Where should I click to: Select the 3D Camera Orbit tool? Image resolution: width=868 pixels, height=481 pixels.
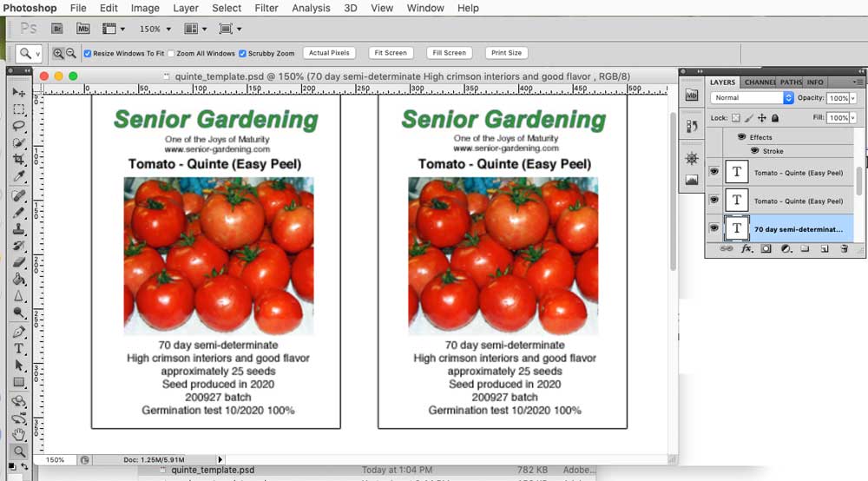click(x=19, y=418)
